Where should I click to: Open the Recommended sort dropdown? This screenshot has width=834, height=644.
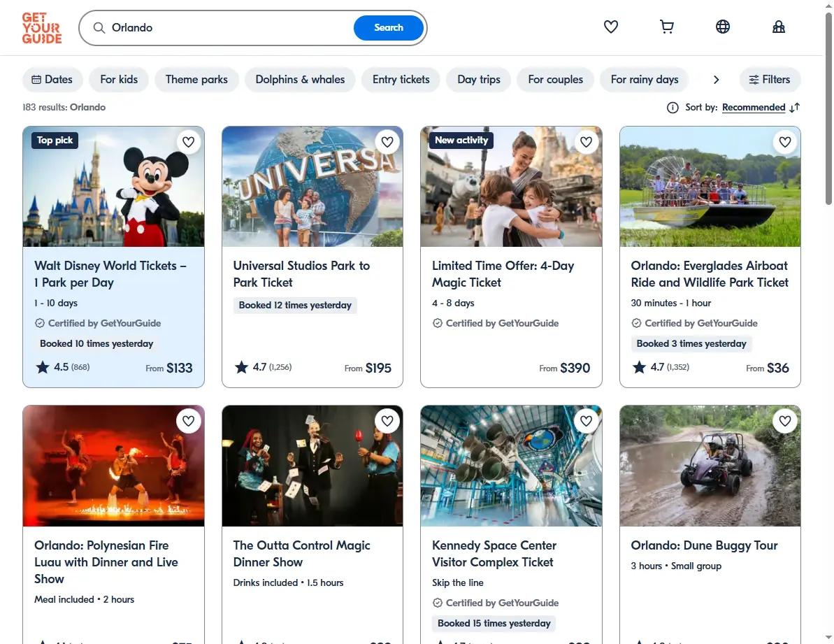click(x=753, y=108)
